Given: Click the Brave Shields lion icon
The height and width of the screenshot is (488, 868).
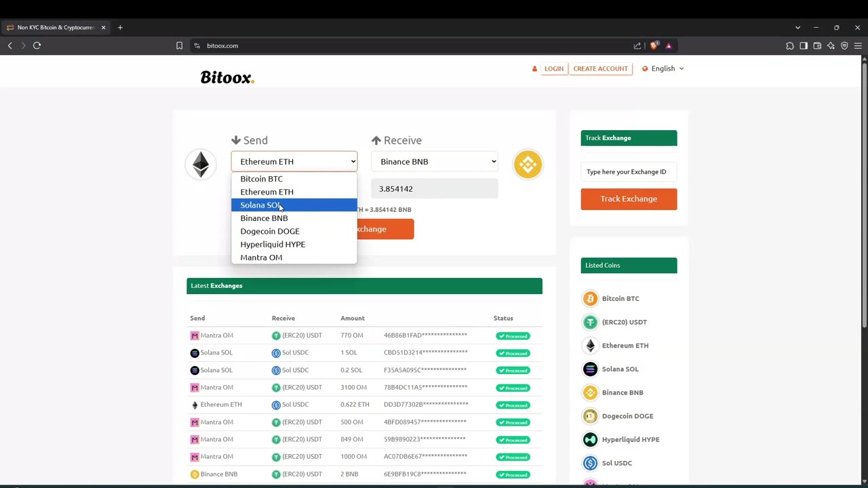Looking at the screenshot, I should [654, 45].
